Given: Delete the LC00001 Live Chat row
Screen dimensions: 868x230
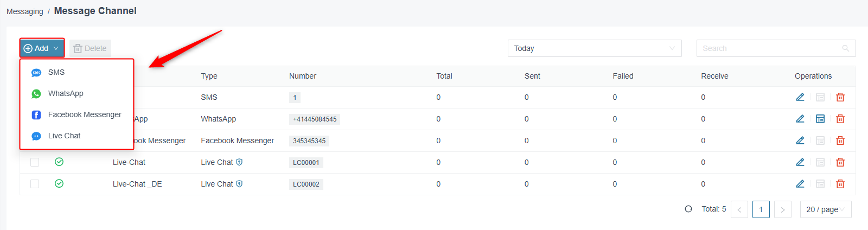Looking at the screenshot, I should coord(840,162).
